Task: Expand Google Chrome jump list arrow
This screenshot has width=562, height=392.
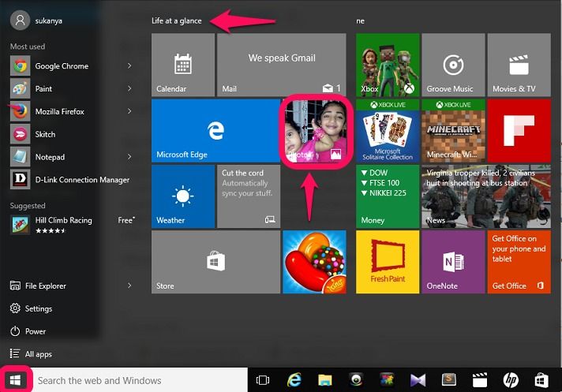Action: point(129,66)
